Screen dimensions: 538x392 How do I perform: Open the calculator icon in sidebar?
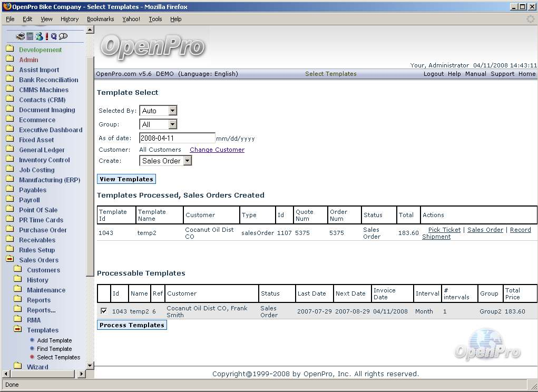point(30,36)
